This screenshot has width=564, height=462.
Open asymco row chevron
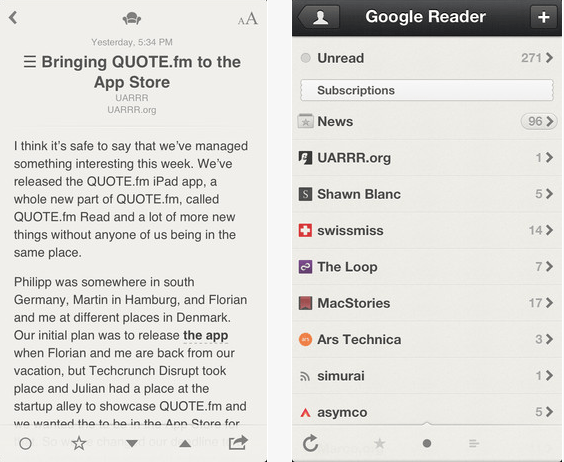coord(549,412)
